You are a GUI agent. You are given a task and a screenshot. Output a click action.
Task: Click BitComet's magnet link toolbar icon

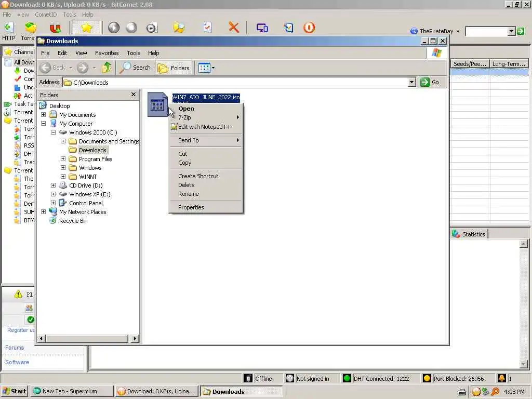tap(55, 28)
